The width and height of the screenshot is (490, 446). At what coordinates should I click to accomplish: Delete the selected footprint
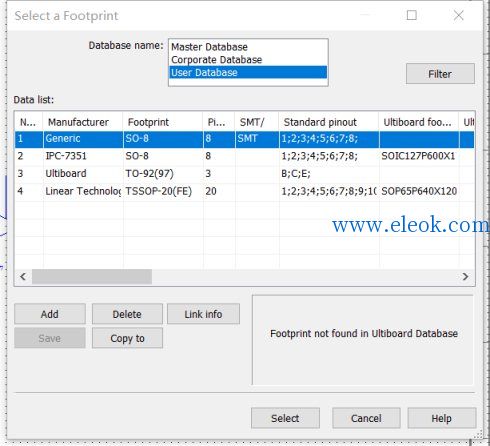click(x=127, y=314)
